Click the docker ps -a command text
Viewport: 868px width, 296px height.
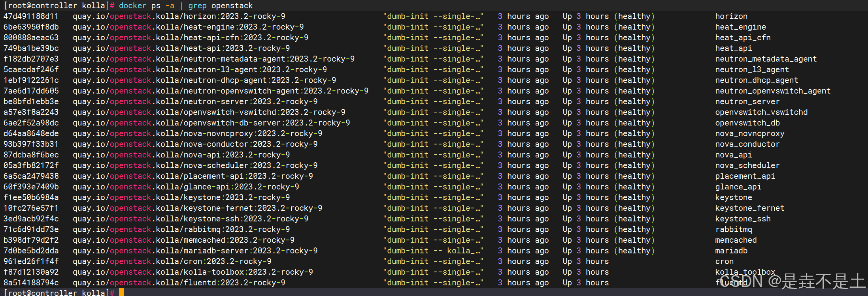(x=147, y=6)
